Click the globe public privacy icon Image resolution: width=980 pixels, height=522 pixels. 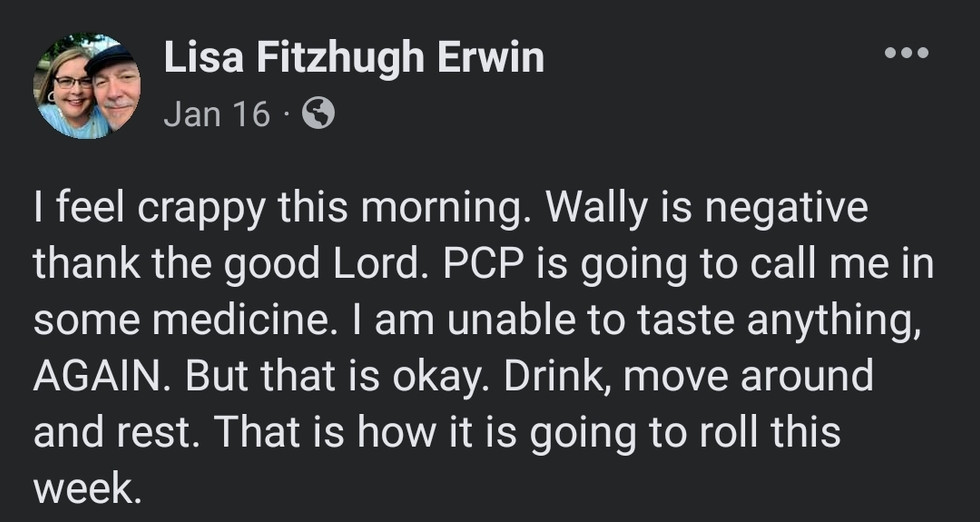[318, 115]
